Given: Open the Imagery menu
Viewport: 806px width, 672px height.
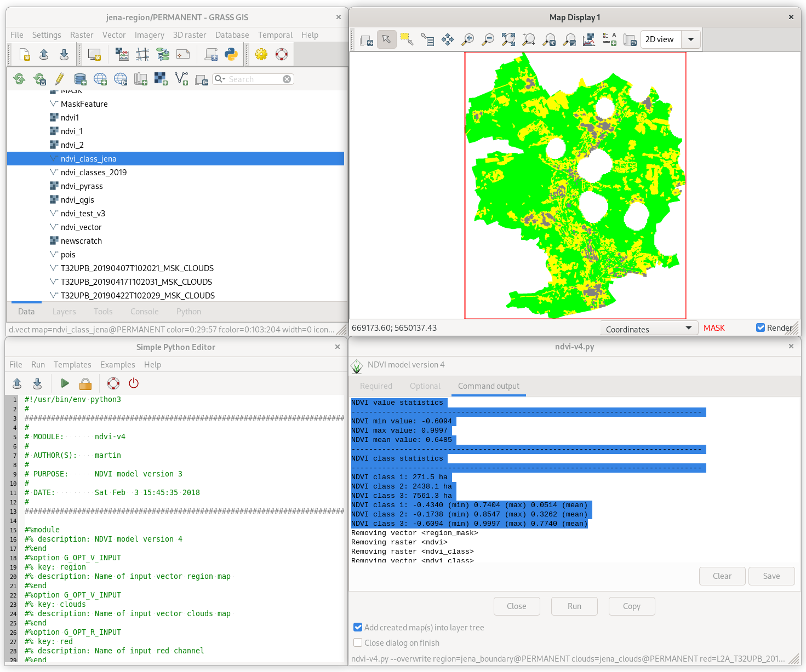Looking at the screenshot, I should coord(150,35).
